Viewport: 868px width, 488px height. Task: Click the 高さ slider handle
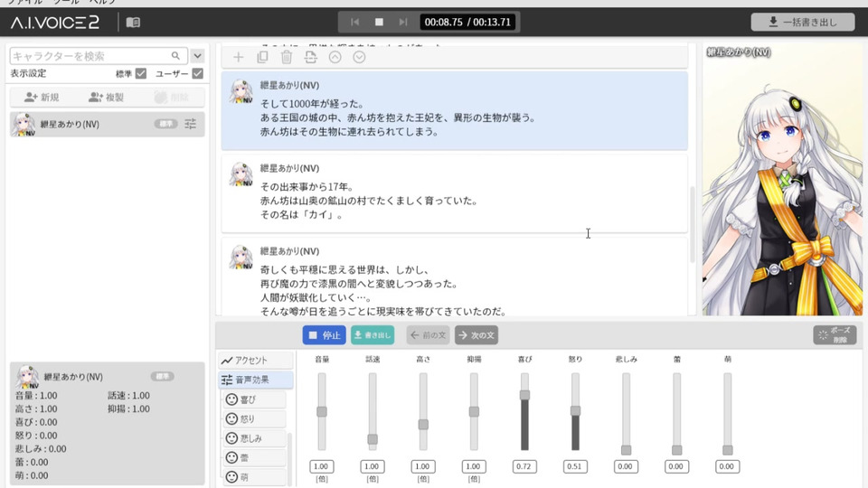423,425
